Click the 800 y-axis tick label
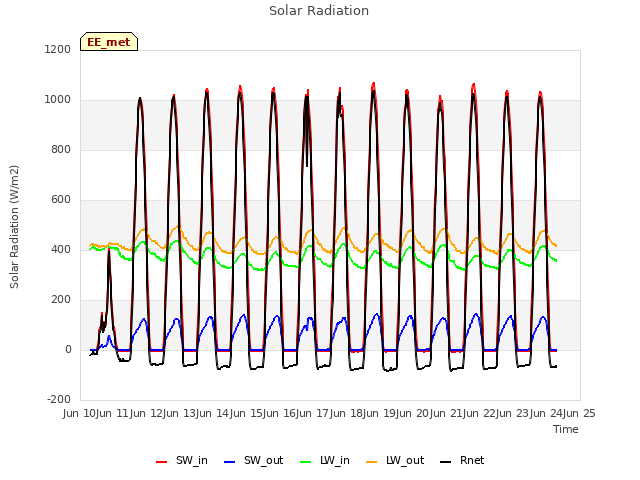 pos(61,149)
